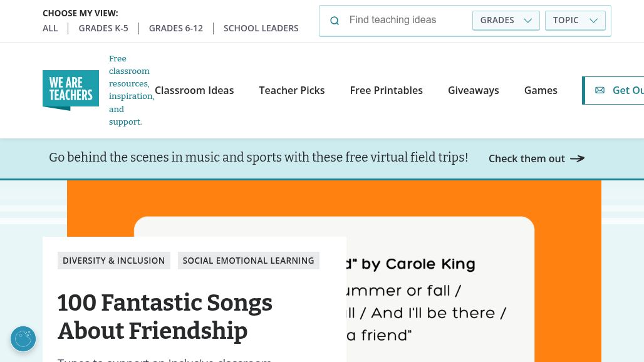Screen dimensions: 644x362
Task: Open the Giveaways page
Action: [x=474, y=90]
